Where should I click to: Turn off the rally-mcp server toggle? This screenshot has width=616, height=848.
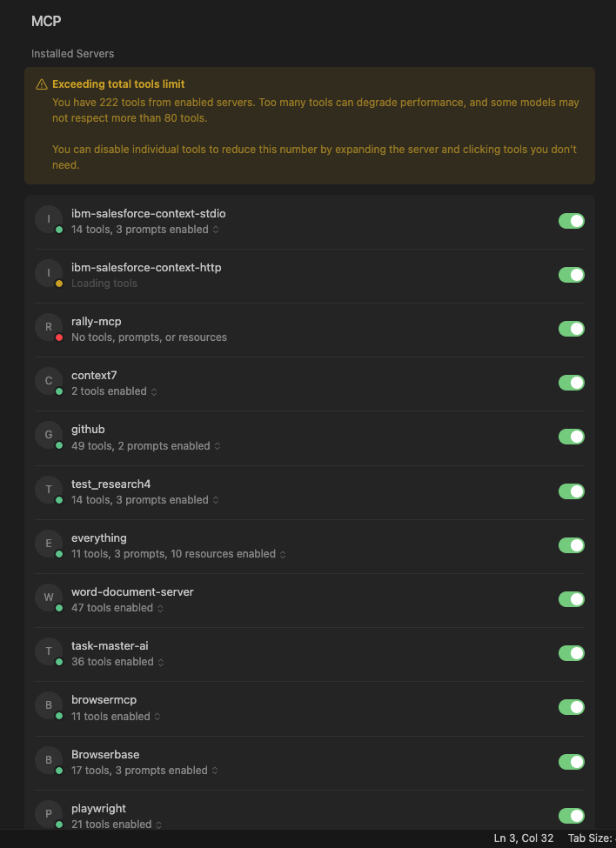click(x=571, y=329)
